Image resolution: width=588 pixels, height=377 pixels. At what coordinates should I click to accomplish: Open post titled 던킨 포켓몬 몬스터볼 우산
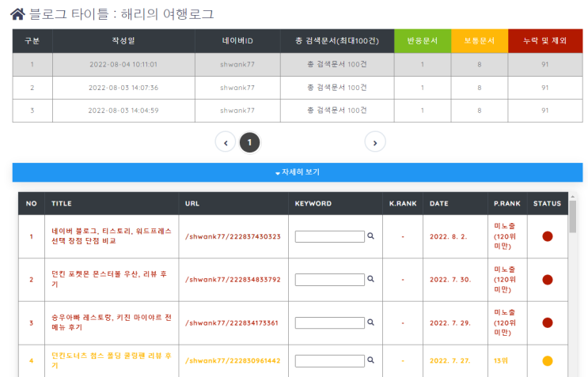pos(109,279)
